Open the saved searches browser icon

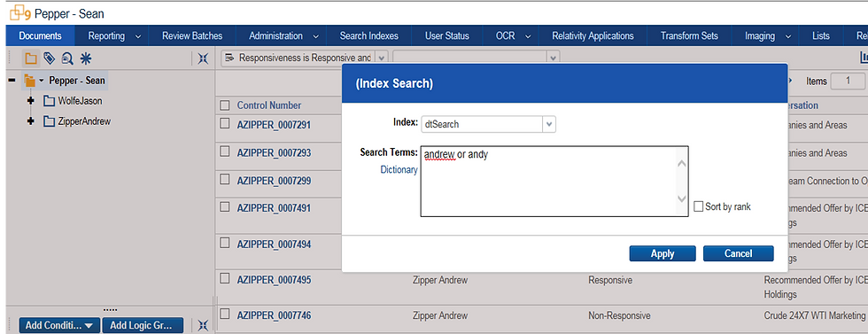[67, 58]
